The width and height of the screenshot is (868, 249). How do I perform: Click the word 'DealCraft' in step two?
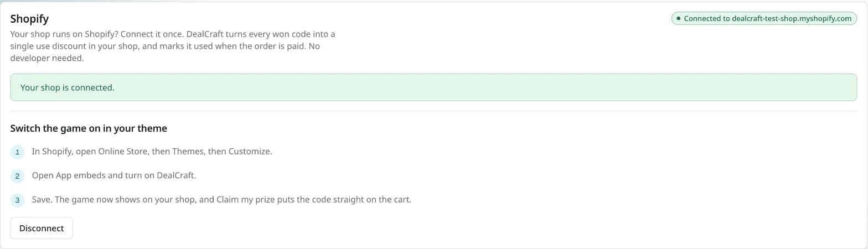click(174, 175)
